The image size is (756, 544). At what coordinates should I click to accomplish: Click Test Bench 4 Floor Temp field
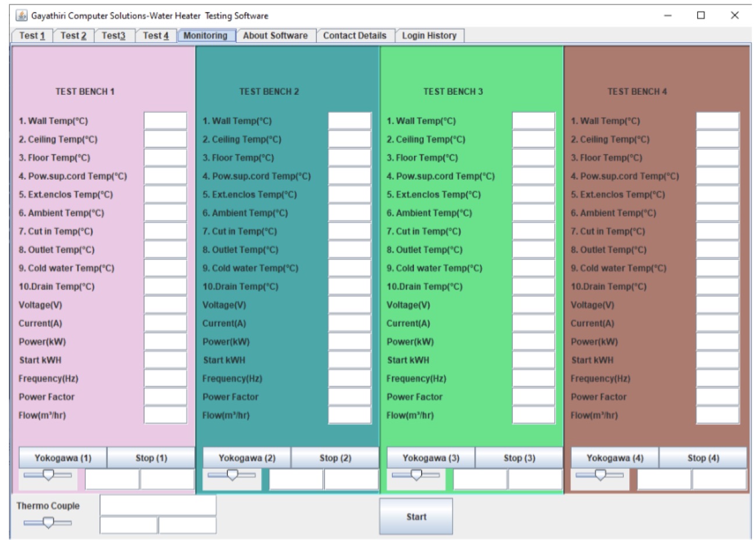click(x=718, y=158)
